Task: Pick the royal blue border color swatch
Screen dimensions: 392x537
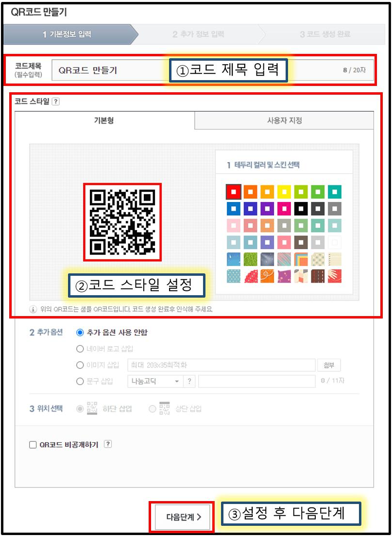Action: (x=233, y=209)
